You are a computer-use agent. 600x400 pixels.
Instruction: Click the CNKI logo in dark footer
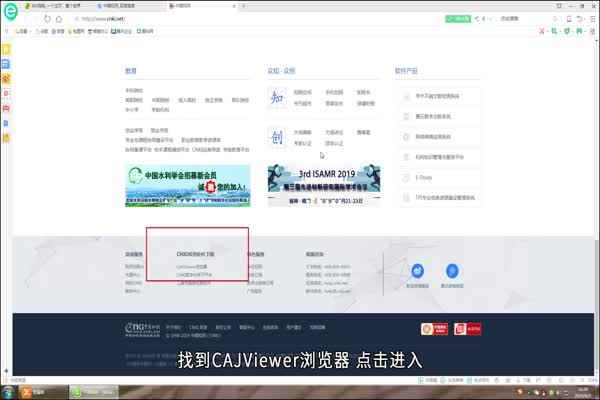(142, 329)
